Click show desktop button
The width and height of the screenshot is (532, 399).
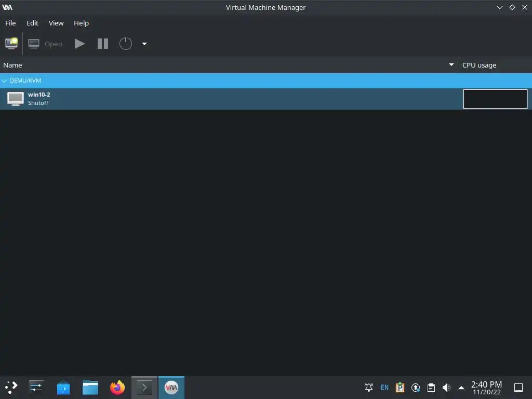click(x=518, y=388)
